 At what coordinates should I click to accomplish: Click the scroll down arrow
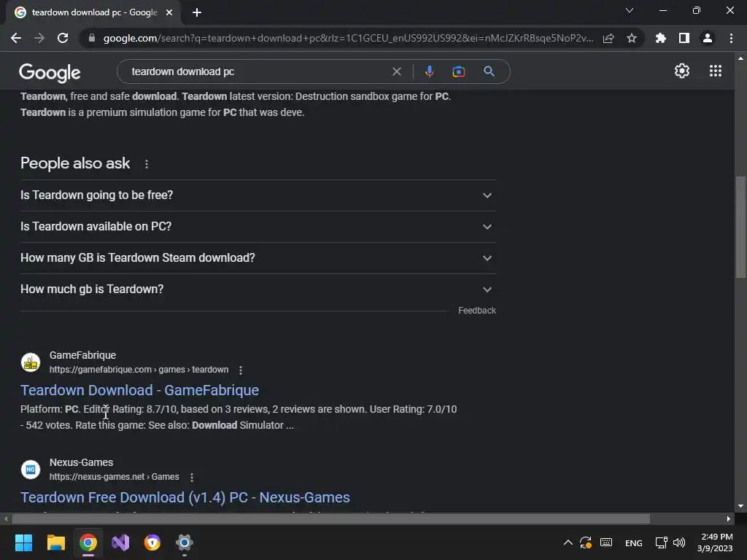[x=740, y=506]
